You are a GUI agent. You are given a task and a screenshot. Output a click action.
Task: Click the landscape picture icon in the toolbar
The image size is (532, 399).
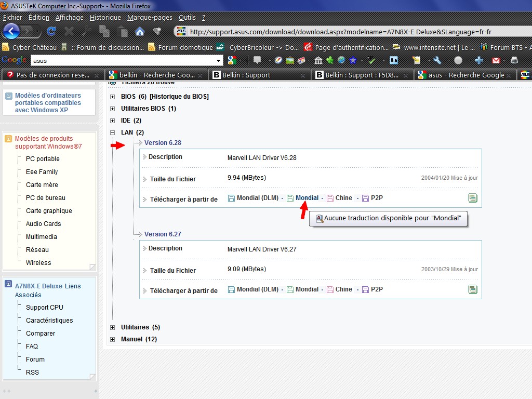(x=289, y=60)
